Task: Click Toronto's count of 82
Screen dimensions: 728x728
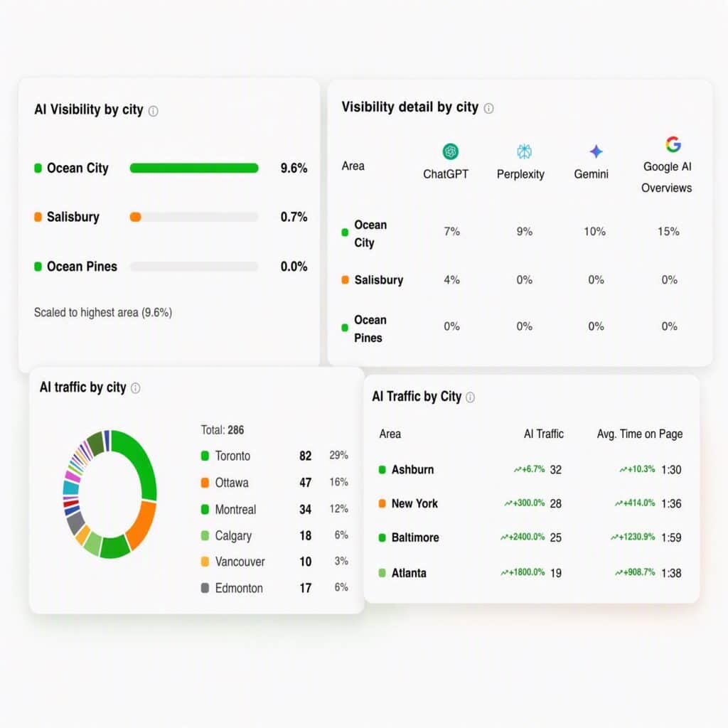Action: (306, 456)
